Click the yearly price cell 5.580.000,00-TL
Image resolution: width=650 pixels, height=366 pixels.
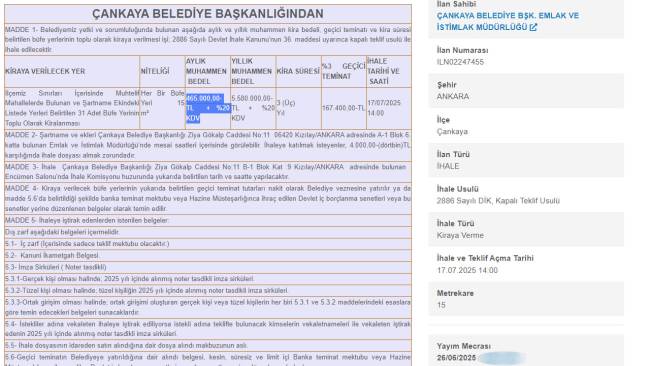click(x=253, y=108)
